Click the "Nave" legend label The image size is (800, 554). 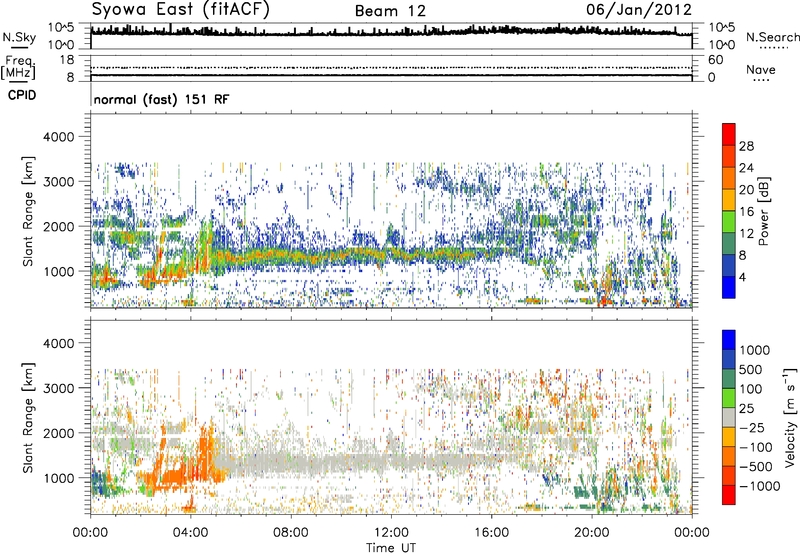(761, 69)
